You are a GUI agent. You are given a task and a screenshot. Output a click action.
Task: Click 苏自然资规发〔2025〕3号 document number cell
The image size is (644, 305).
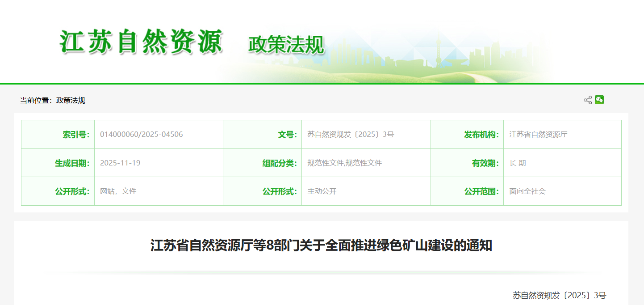point(351,134)
